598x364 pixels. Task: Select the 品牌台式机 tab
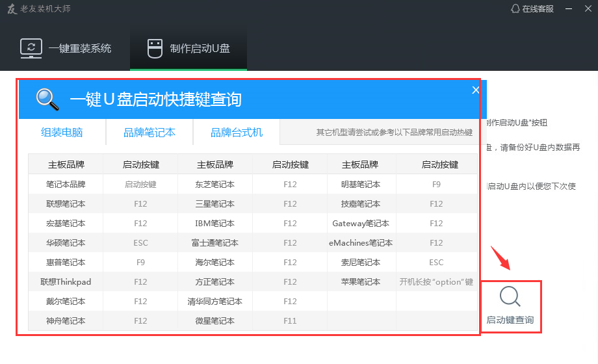click(237, 133)
